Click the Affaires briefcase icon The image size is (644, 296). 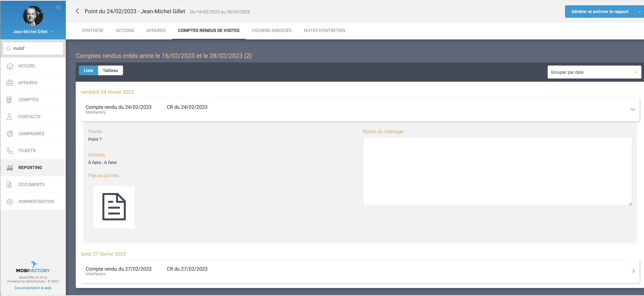10,83
